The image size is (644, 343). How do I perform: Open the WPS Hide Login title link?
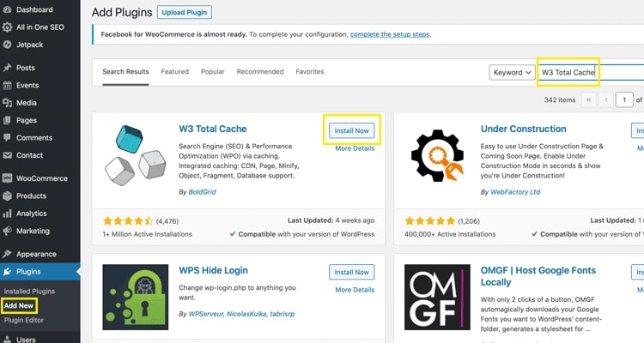[x=213, y=270]
